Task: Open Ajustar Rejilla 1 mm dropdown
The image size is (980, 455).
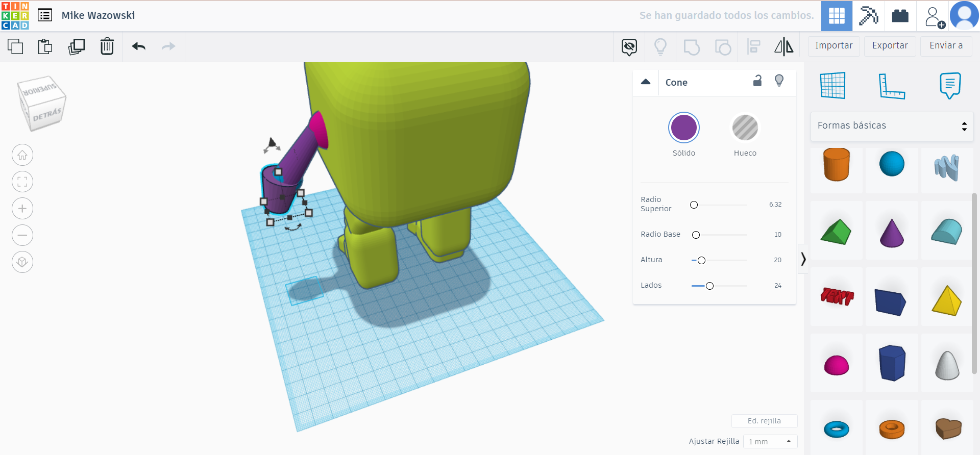Action: (x=770, y=442)
